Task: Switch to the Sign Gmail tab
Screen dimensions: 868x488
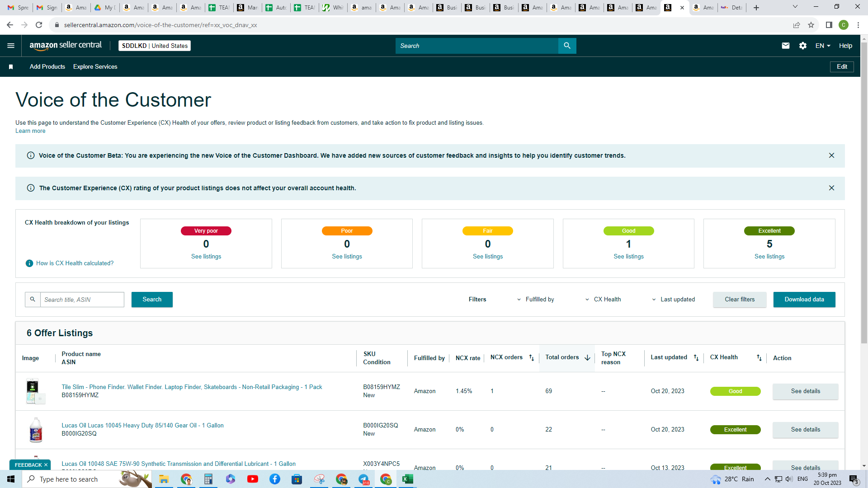Action: [47, 8]
